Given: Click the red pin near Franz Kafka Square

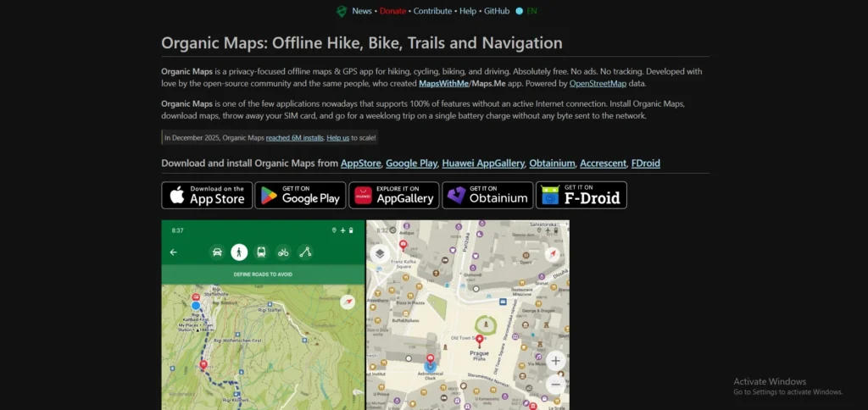Looking at the screenshot, I should click(403, 246).
